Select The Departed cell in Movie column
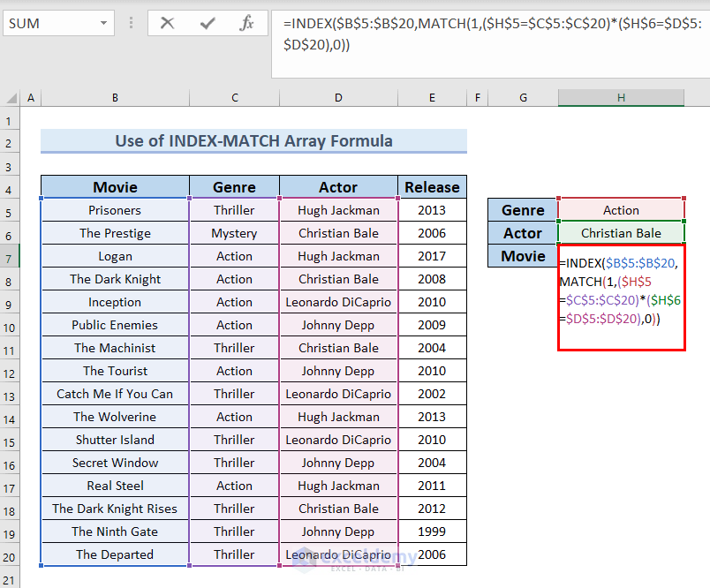 (x=115, y=554)
